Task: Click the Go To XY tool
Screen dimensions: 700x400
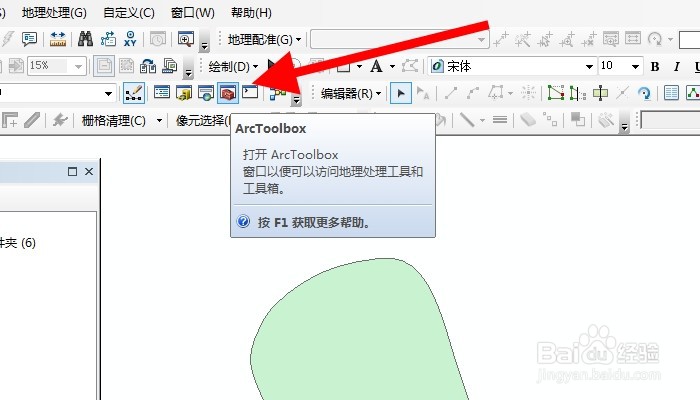Action: pyautogui.click(x=130, y=39)
